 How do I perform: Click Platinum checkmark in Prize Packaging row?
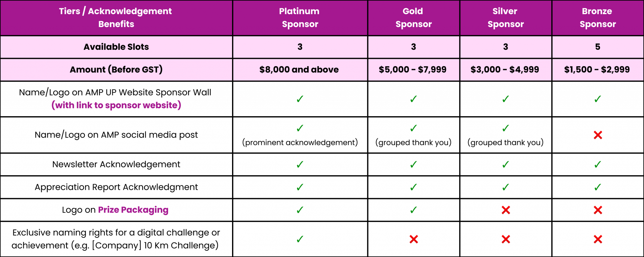point(300,210)
